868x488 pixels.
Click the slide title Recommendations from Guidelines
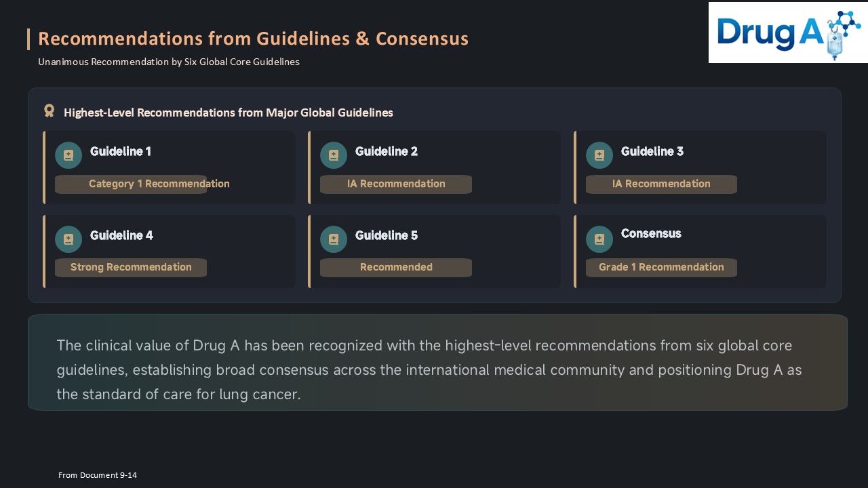point(253,39)
